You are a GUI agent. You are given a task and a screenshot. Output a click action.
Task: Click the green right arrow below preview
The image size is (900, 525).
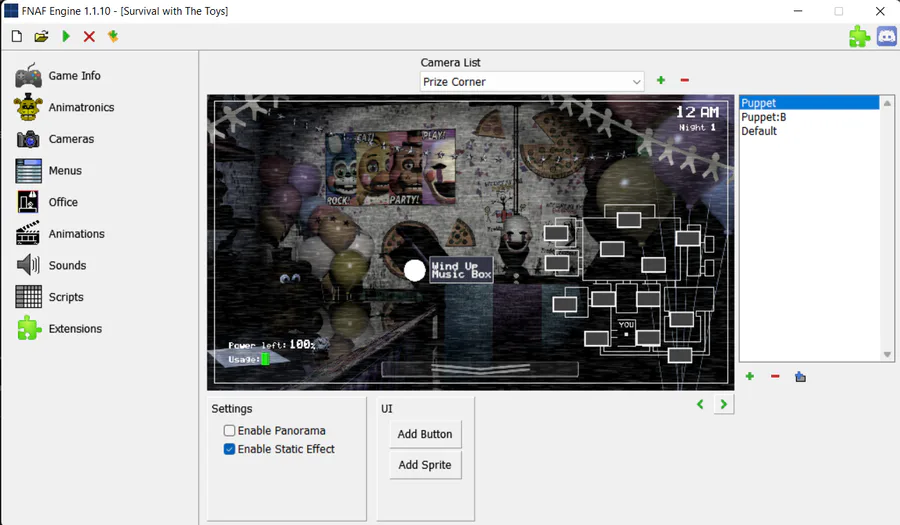[724, 405]
